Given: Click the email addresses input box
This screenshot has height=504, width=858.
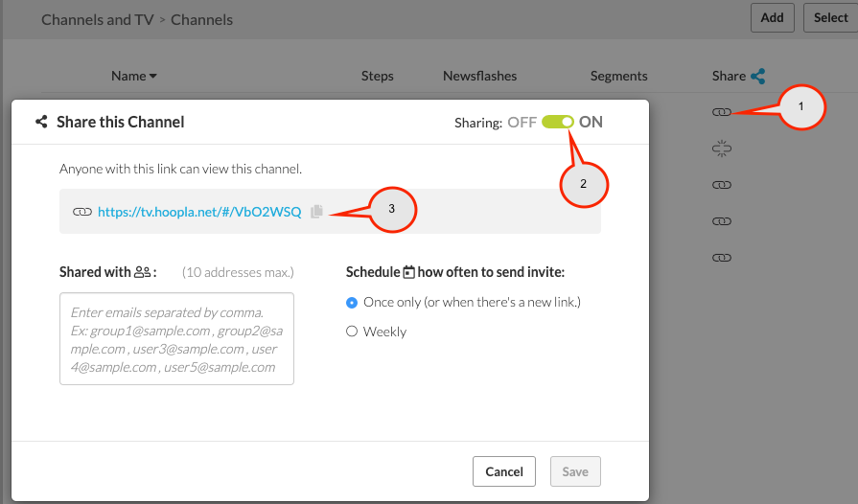Looking at the screenshot, I should [176, 338].
